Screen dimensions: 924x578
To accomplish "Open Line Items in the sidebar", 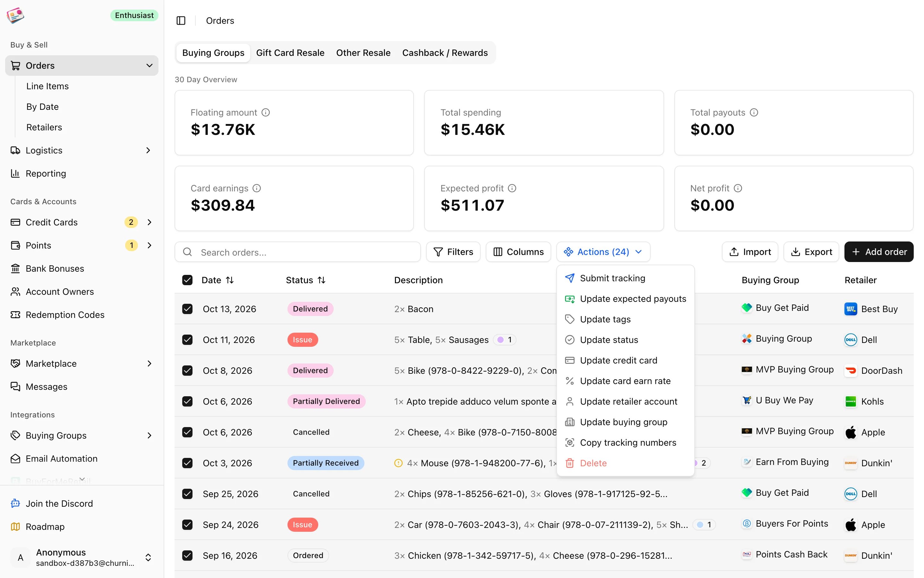I will click(x=47, y=86).
